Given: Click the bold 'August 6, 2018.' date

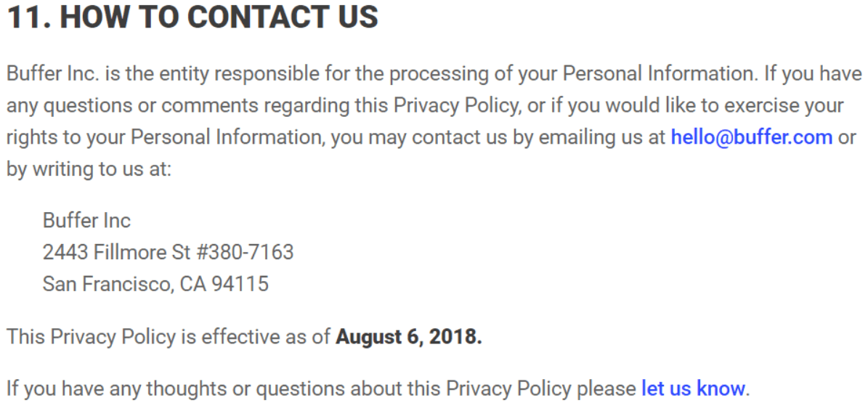Looking at the screenshot, I should coord(408,337).
